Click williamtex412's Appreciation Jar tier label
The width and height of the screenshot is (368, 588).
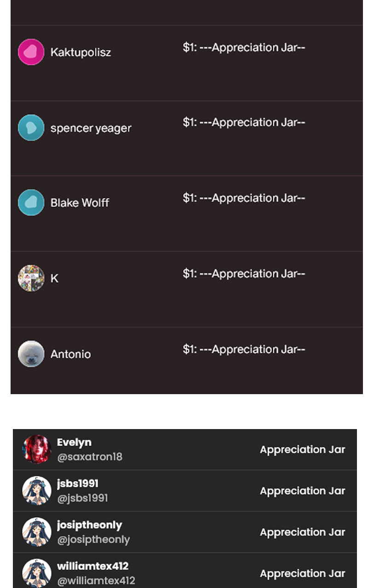pos(302,573)
